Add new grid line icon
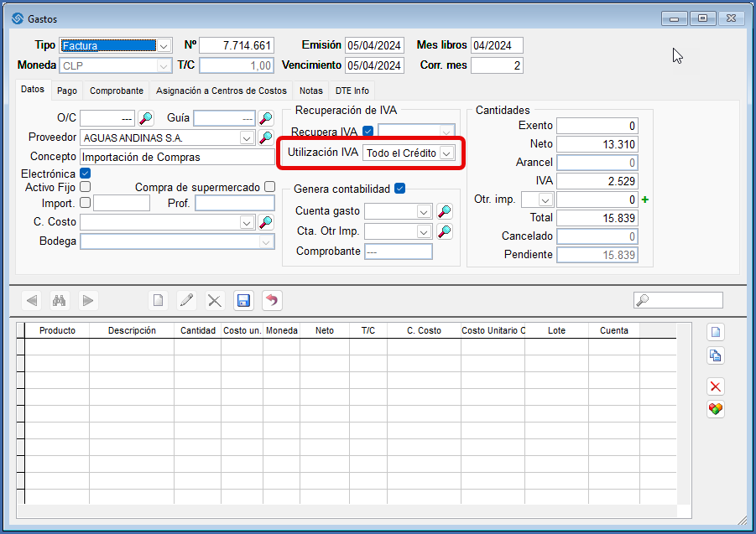Screen dimensions: 756x534 pyautogui.click(x=716, y=332)
